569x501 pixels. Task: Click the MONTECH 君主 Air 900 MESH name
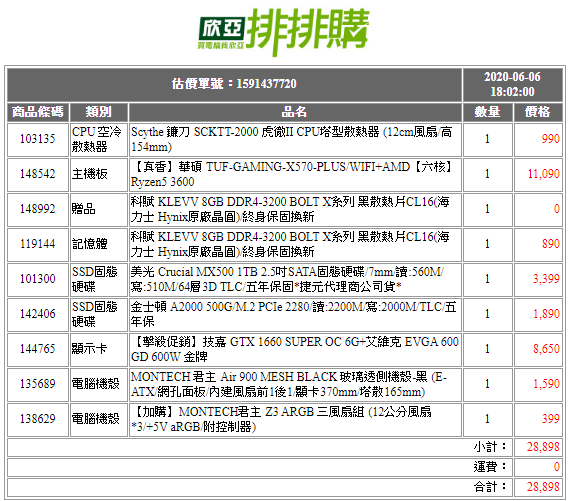click(289, 384)
